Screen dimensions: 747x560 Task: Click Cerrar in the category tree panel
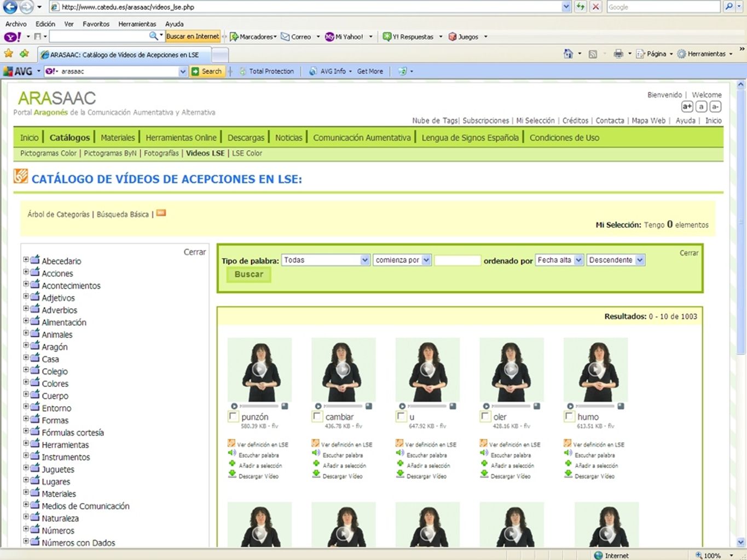tap(195, 252)
